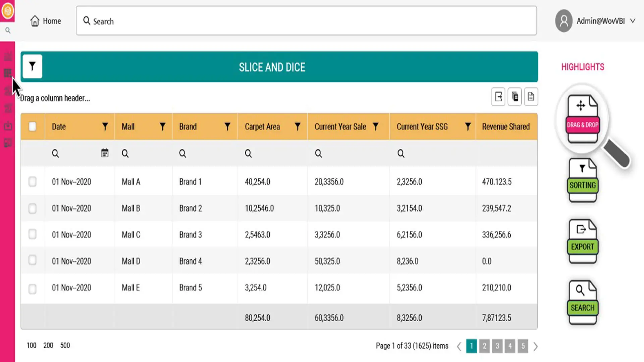Click the Home icon in top bar
This screenshot has width=644, height=362.
pyautogui.click(x=35, y=21)
